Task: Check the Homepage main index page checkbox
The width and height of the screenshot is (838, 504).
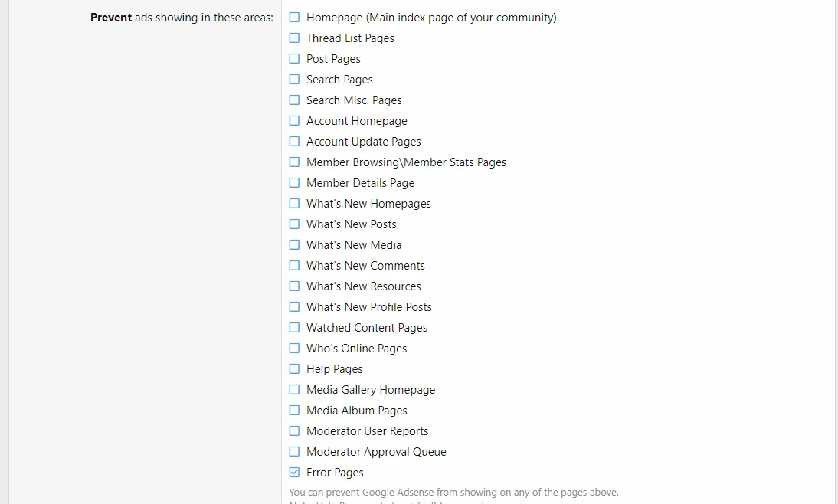Action: (294, 17)
